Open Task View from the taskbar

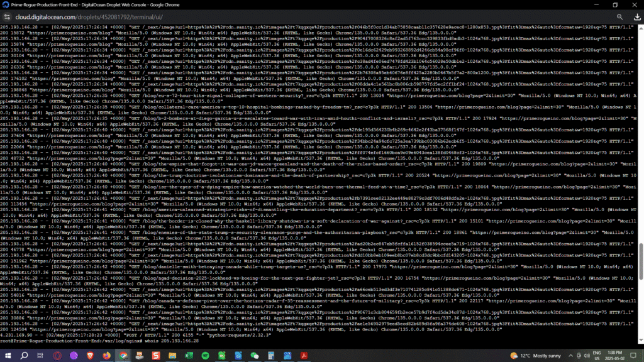click(39, 355)
